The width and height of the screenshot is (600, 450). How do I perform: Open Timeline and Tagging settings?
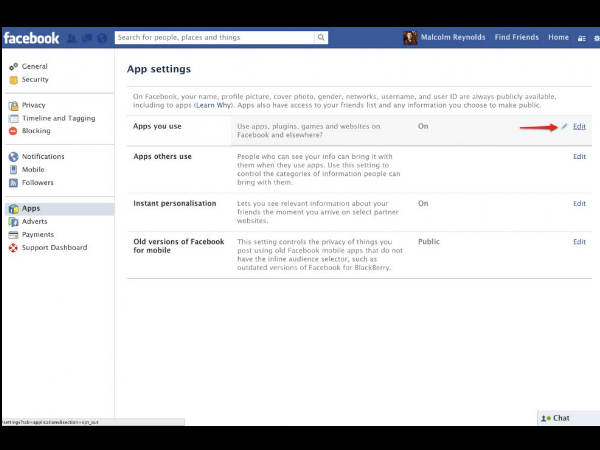pos(59,118)
